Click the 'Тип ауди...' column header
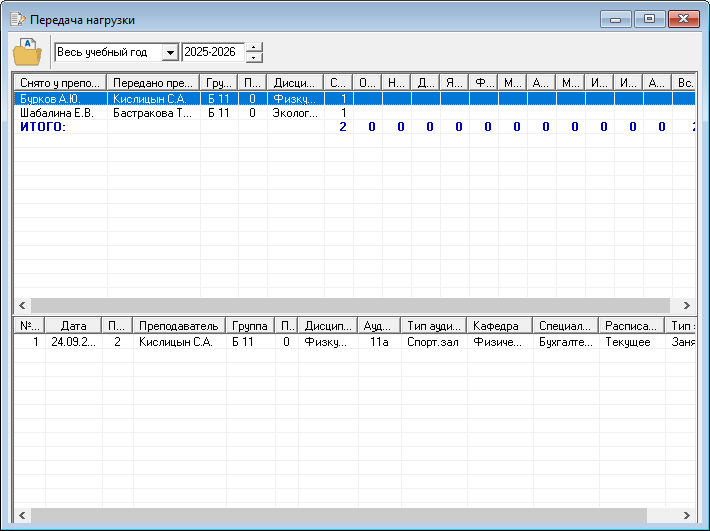 (x=434, y=326)
